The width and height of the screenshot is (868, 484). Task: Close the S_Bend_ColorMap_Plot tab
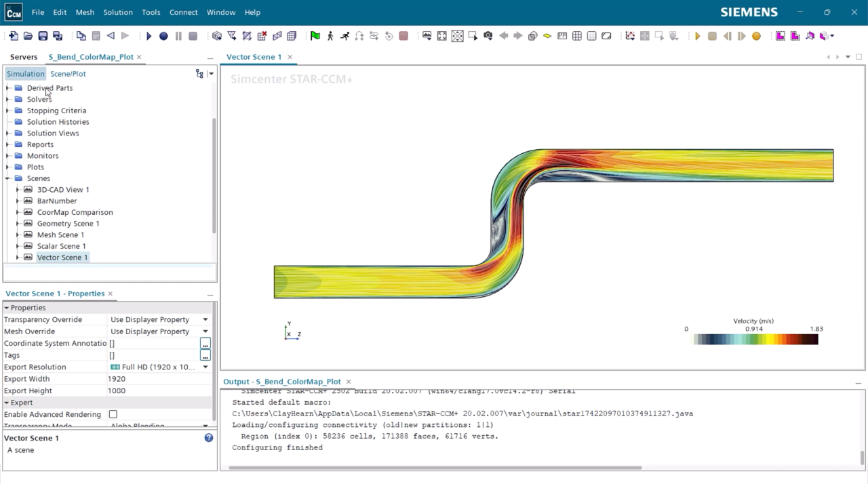[139, 57]
